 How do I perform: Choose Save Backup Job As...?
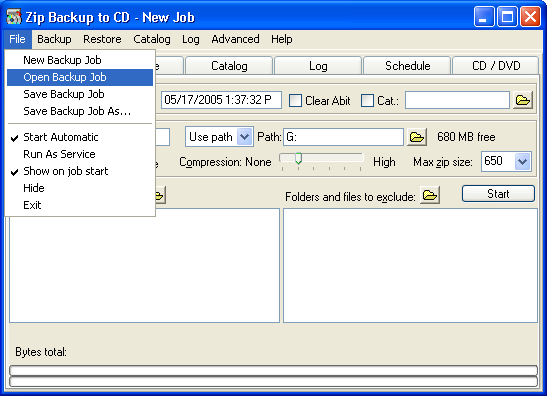[x=80, y=111]
